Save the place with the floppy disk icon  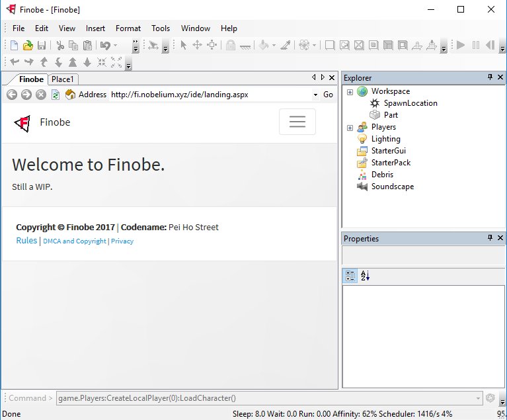(x=42, y=45)
